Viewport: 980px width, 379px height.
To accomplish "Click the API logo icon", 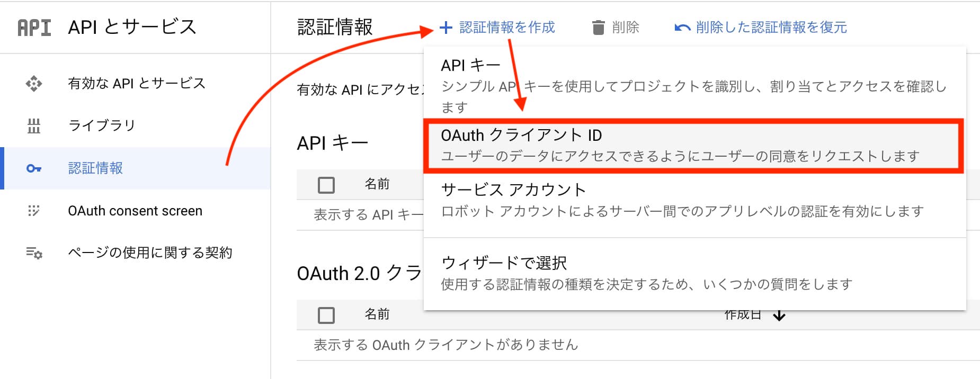I will click(x=34, y=28).
